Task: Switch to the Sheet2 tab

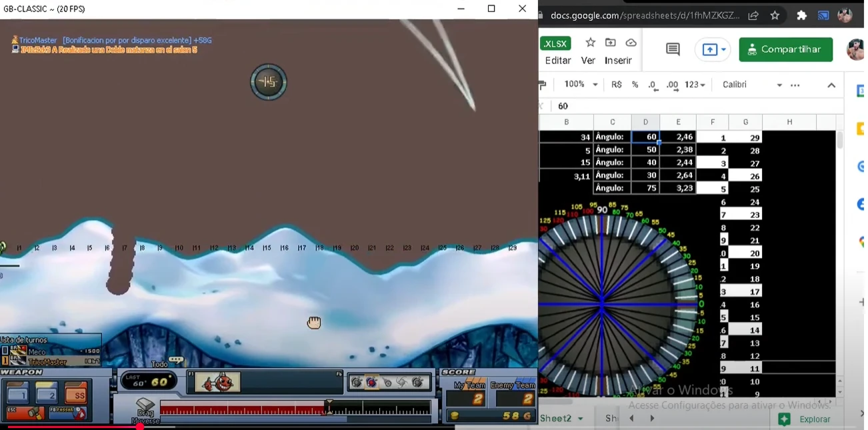Action: point(556,419)
